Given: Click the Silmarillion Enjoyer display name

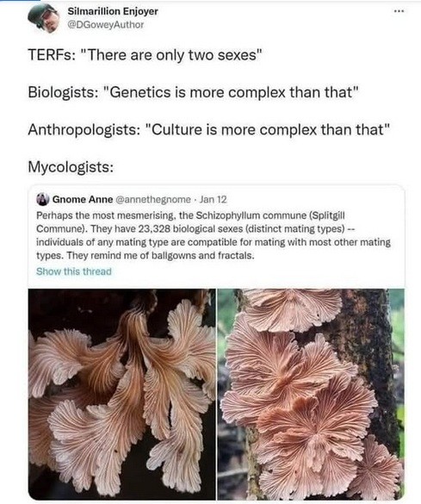Looking at the screenshot, I should point(113,11).
